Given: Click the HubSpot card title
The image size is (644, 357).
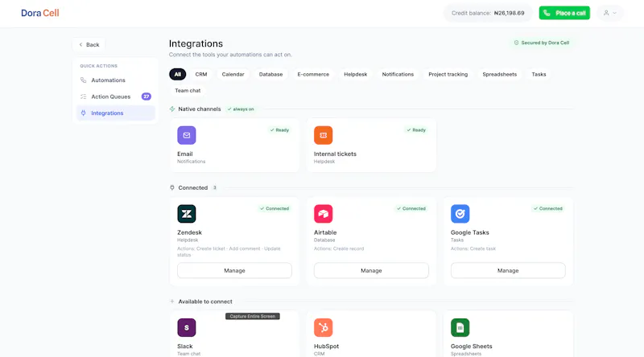Looking at the screenshot, I should pos(327,346).
